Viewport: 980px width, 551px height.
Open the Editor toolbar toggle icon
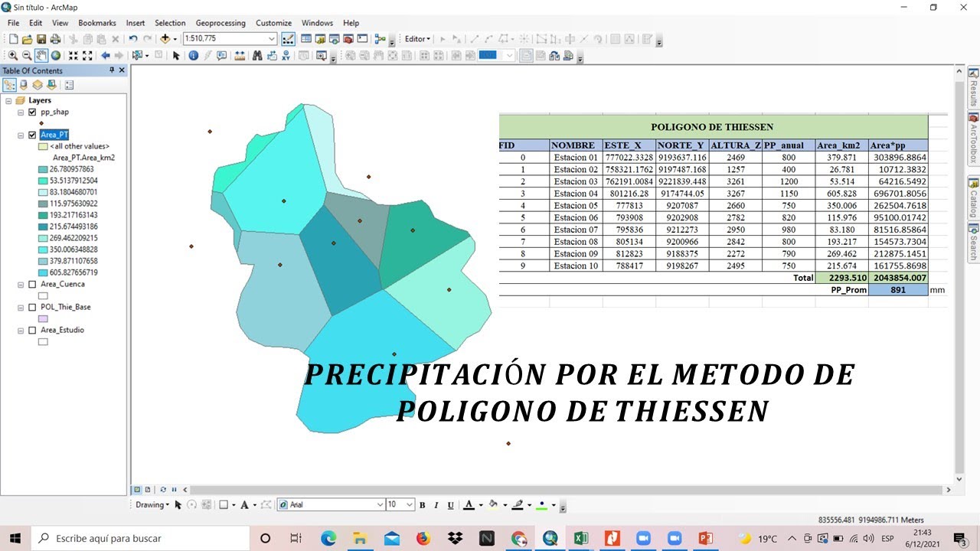(289, 38)
